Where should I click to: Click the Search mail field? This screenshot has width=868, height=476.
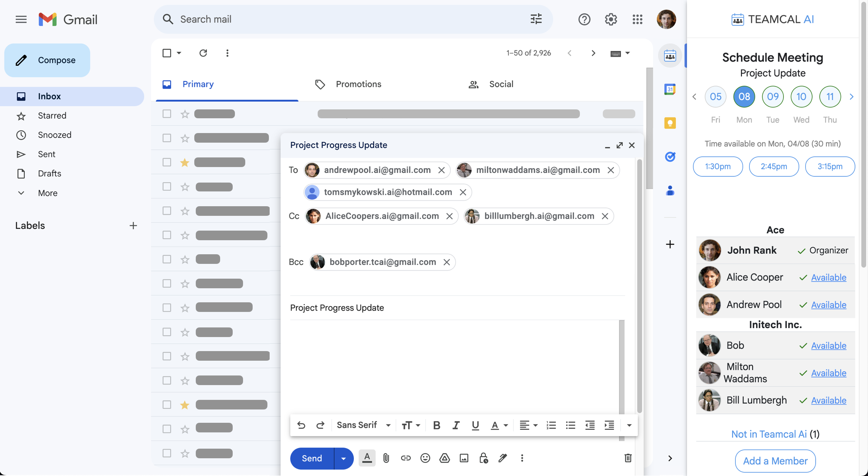(x=353, y=19)
